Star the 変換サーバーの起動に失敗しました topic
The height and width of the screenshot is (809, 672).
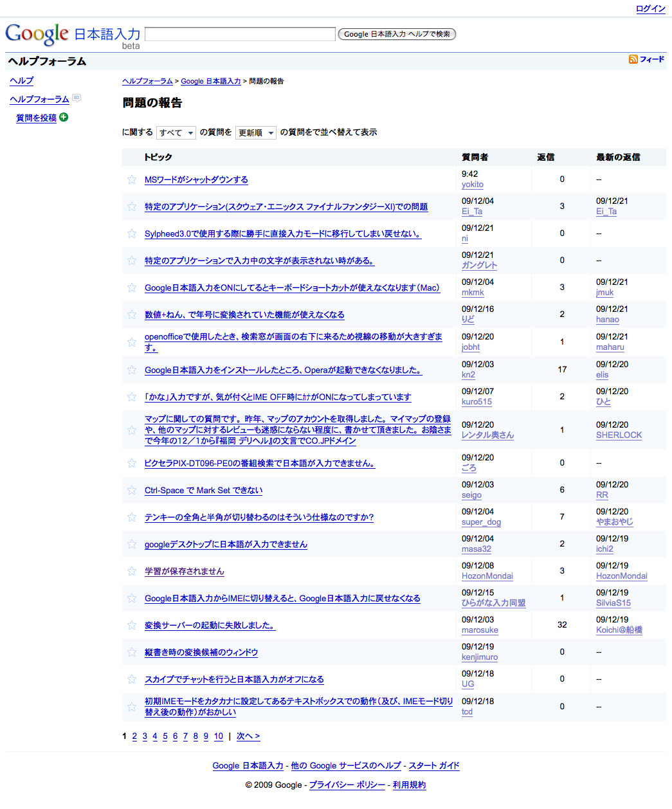tap(132, 625)
